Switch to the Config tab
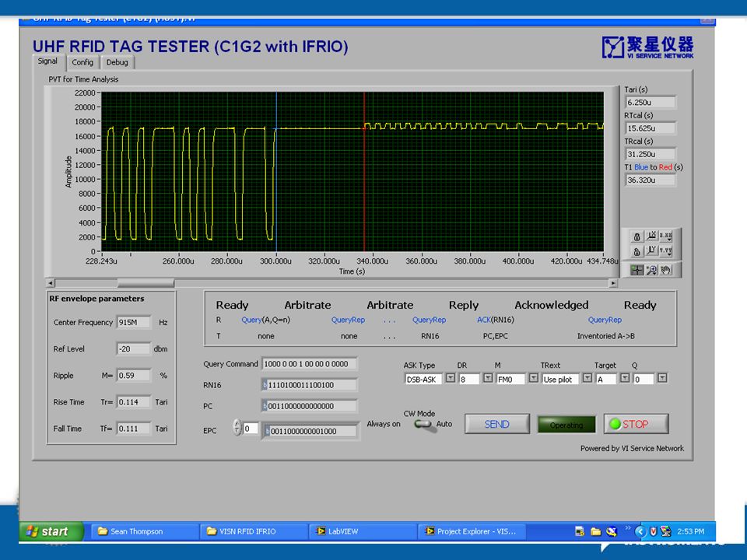 coord(82,62)
